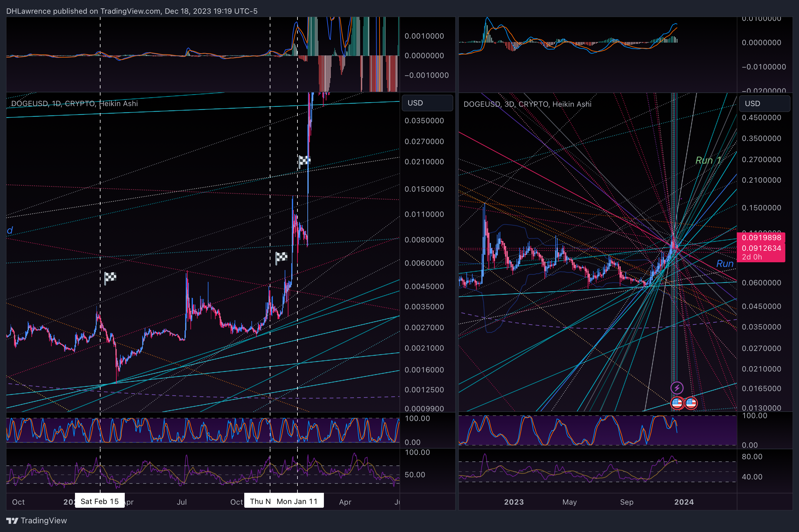Click the 0.0912634 current price label

[x=761, y=248]
